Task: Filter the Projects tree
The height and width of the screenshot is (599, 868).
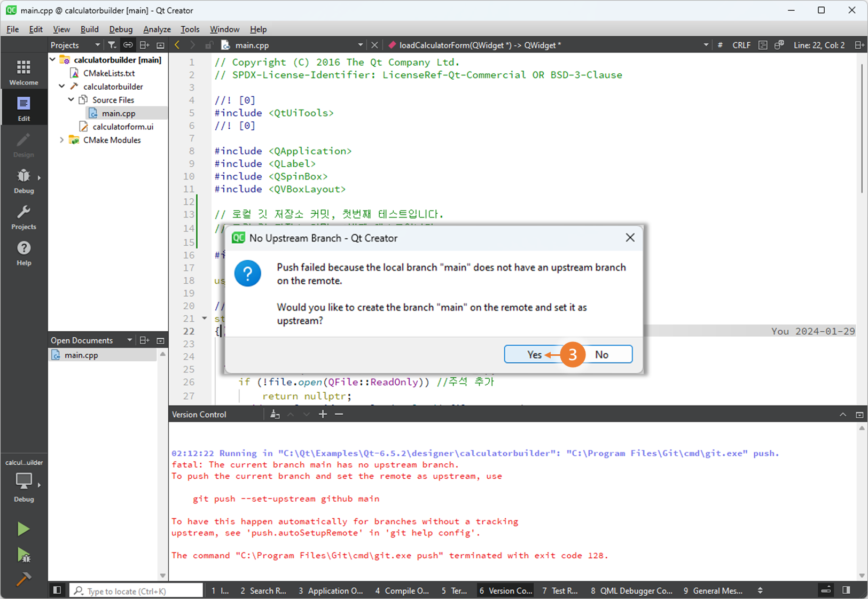Action: (112, 45)
